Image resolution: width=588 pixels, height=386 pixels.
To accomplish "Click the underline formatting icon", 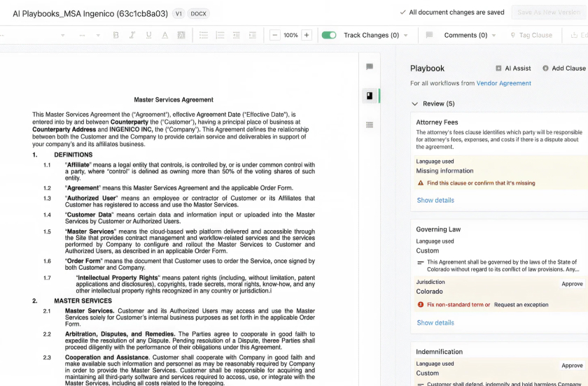I will [x=148, y=35].
